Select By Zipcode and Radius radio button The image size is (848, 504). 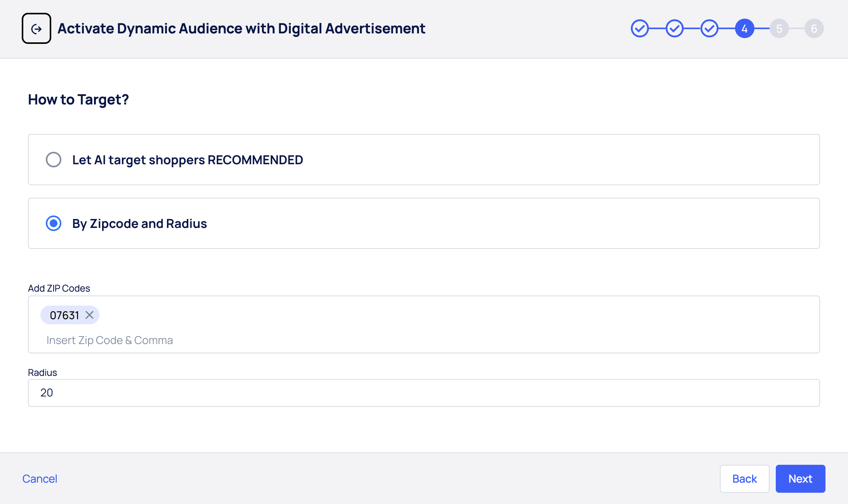pos(54,223)
